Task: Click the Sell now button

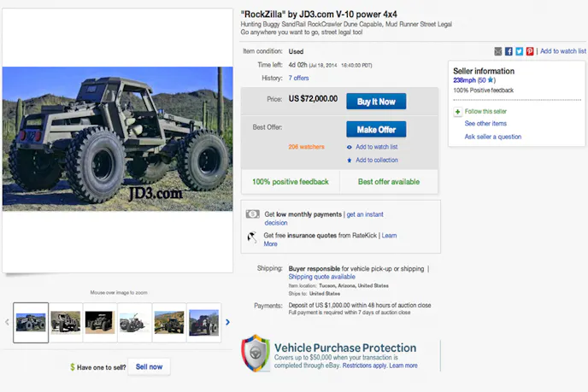Action: (149, 367)
